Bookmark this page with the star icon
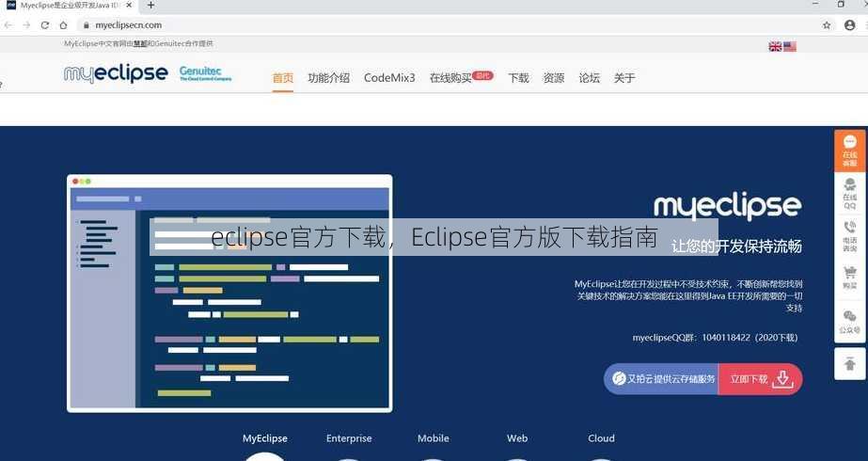The height and width of the screenshot is (461, 868). (827, 25)
